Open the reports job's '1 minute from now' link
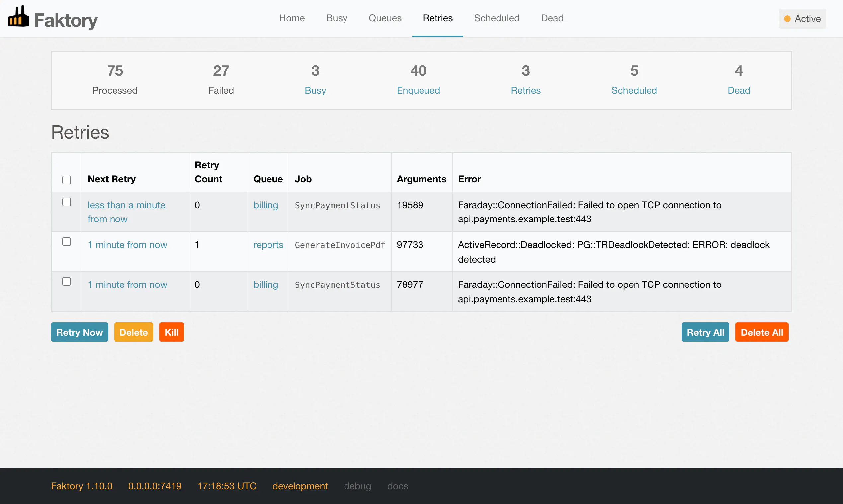 [x=127, y=245]
